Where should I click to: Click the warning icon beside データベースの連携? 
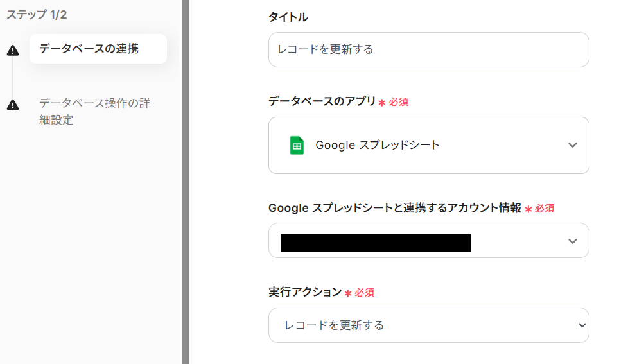(12, 51)
